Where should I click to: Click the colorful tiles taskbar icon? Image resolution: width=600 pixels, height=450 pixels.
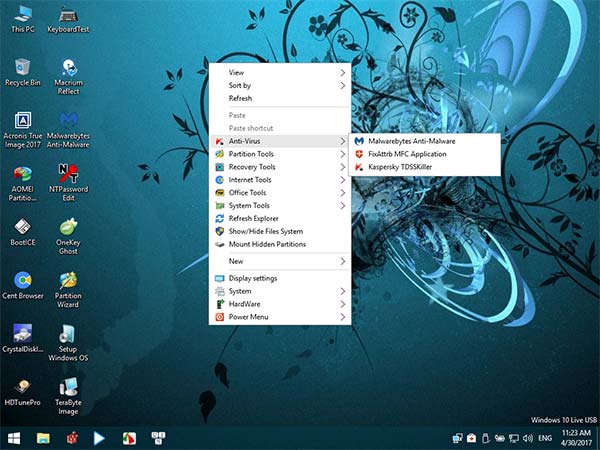tap(129, 439)
